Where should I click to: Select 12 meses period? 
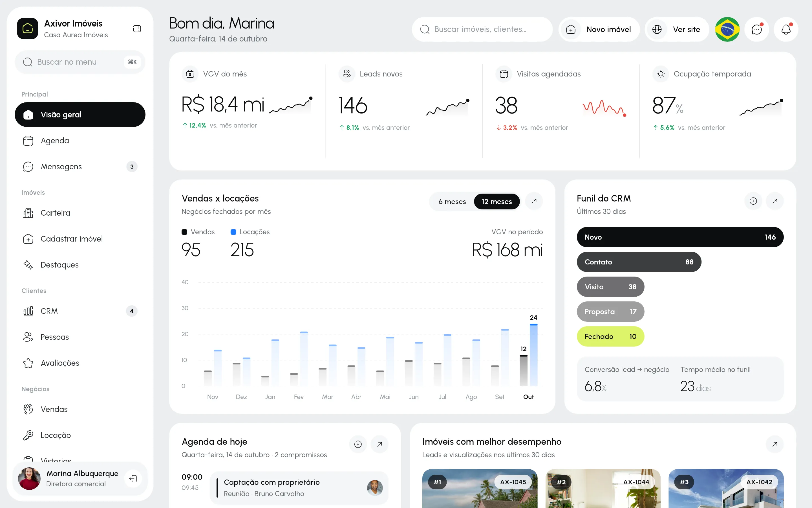tap(497, 202)
